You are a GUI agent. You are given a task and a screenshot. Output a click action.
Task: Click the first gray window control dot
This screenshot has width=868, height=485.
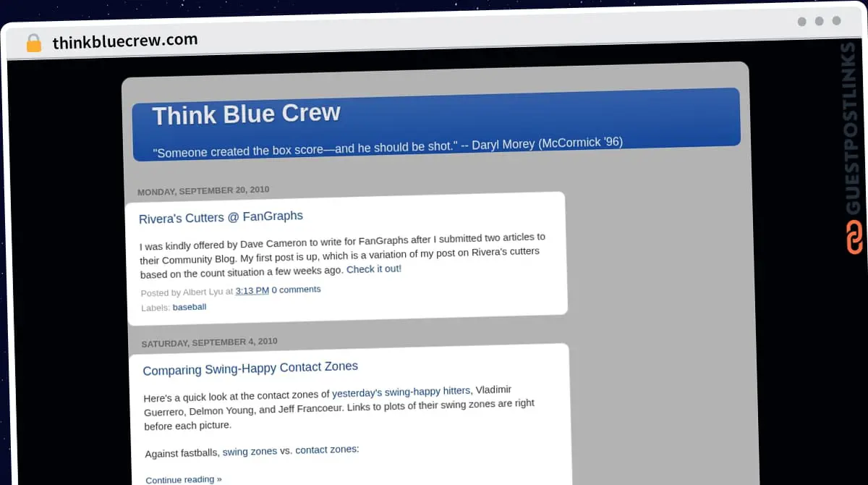(801, 22)
